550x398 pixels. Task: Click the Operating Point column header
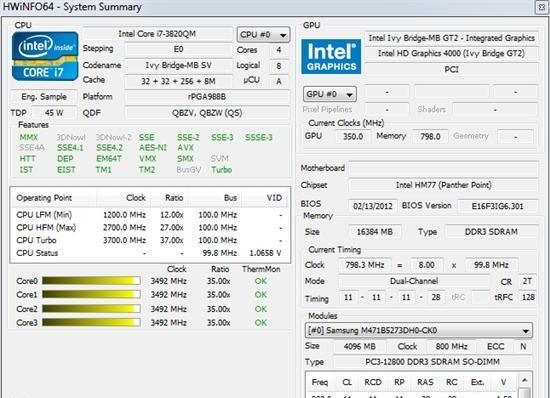tap(54, 198)
